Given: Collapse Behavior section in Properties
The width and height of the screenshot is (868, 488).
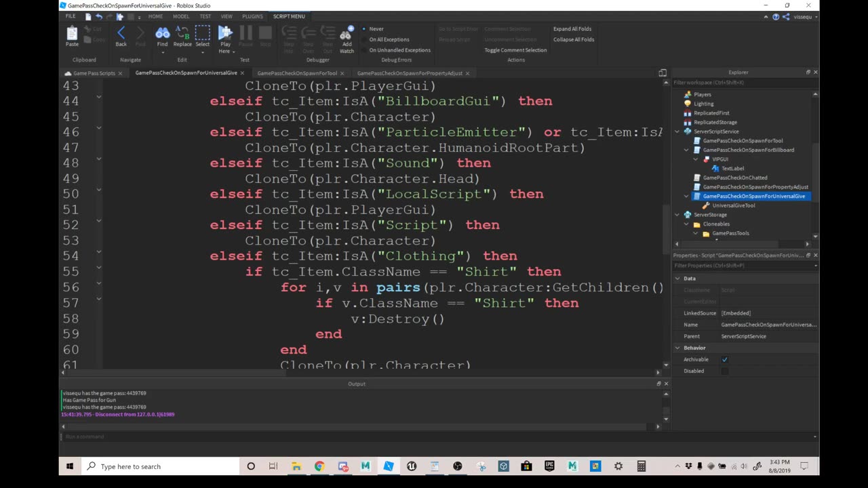Looking at the screenshot, I should pyautogui.click(x=677, y=348).
